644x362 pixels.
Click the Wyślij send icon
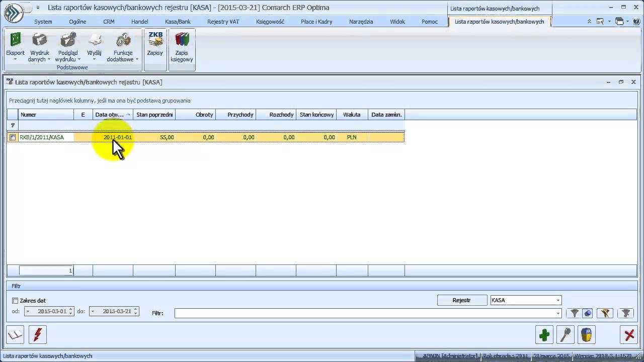94,40
